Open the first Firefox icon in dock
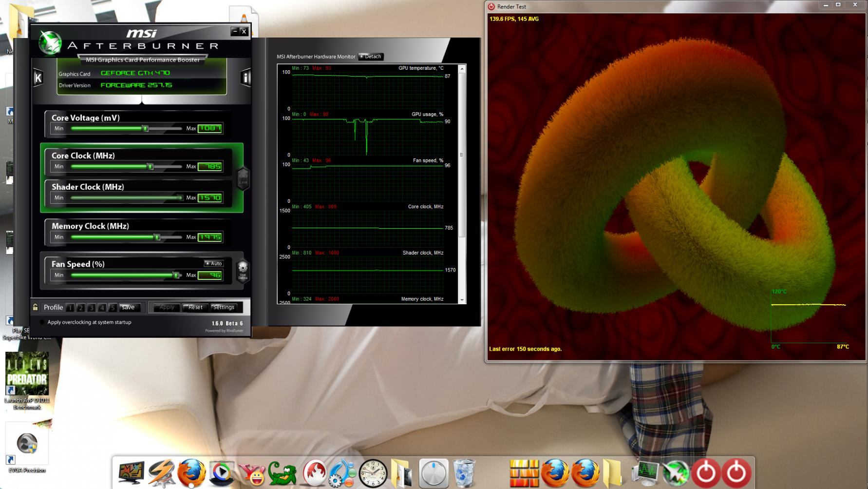Image resolution: width=868 pixels, height=489 pixels. pos(191,473)
